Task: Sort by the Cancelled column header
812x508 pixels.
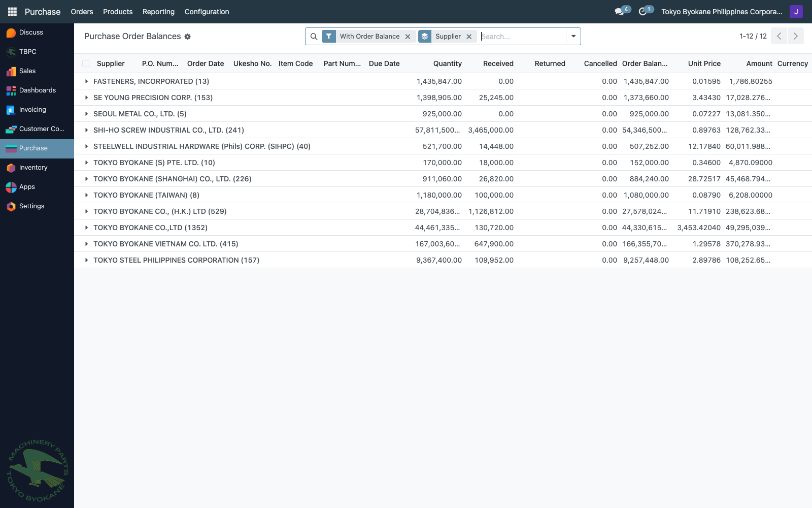Action: [x=600, y=63]
